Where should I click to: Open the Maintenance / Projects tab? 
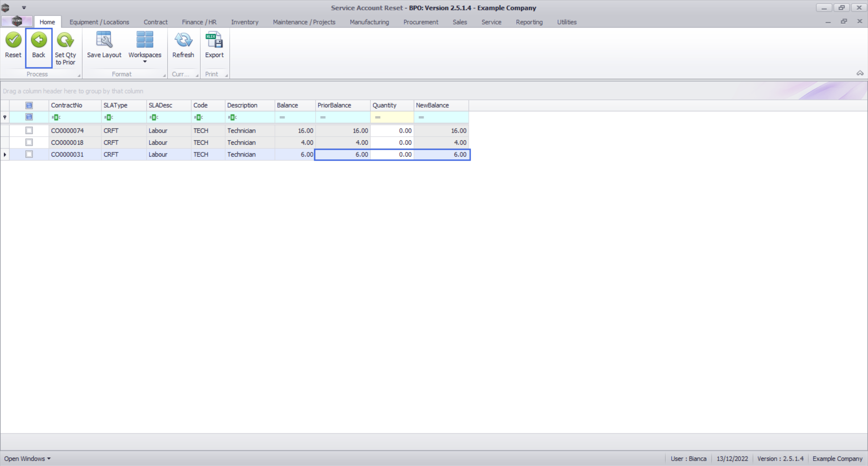(304, 22)
